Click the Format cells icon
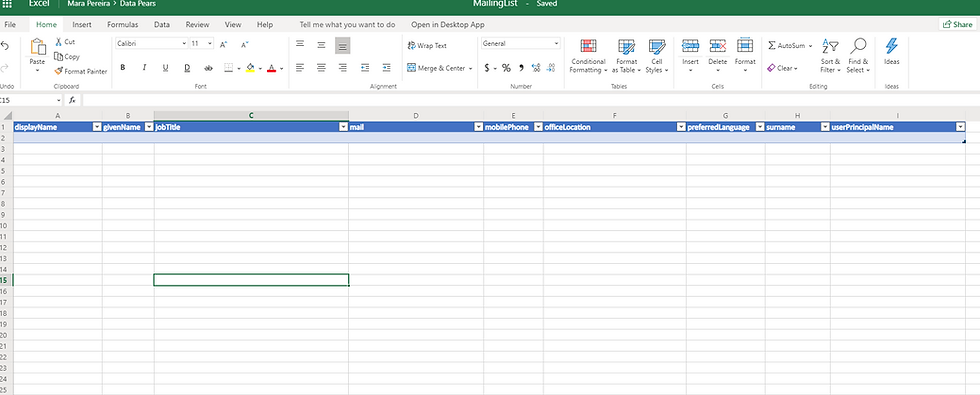The height and width of the screenshot is (395, 980). point(745,46)
